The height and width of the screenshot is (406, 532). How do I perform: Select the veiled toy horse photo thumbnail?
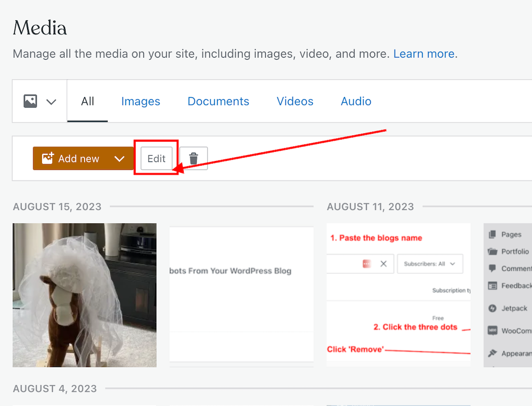(x=85, y=295)
